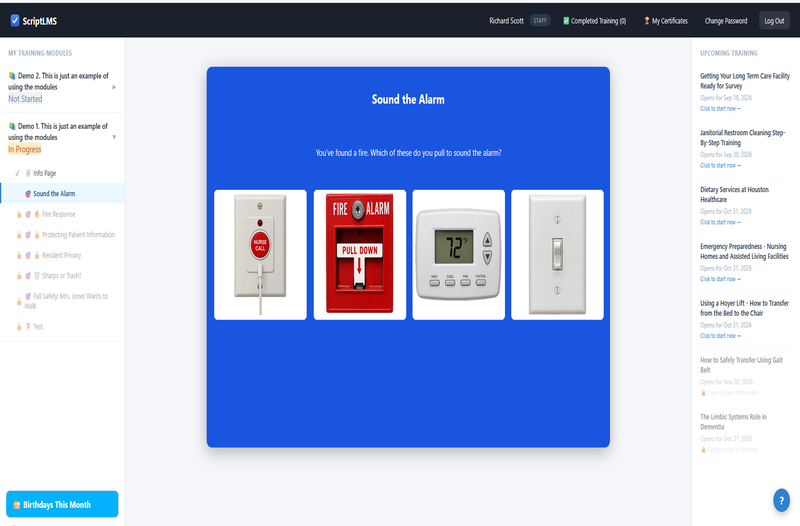Choose the thermostat image showing 72°
This screenshot has height=526, width=800.
pyautogui.click(x=459, y=255)
